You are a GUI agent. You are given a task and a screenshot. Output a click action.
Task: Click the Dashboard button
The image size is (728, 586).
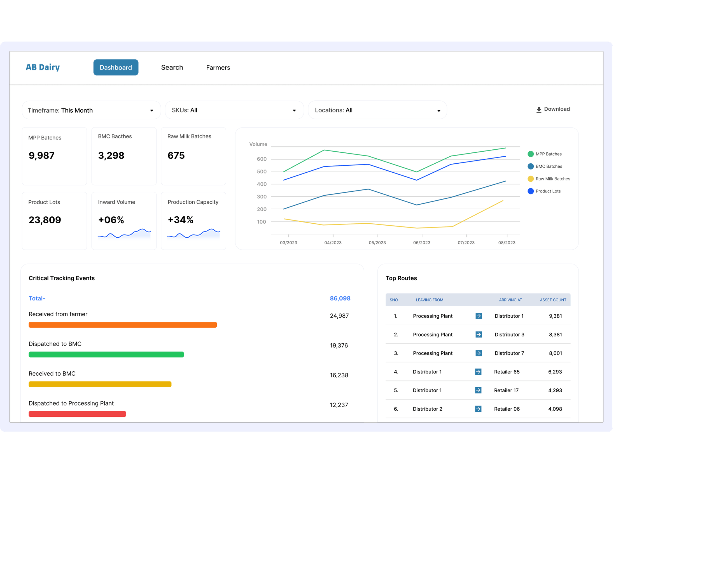tap(116, 68)
